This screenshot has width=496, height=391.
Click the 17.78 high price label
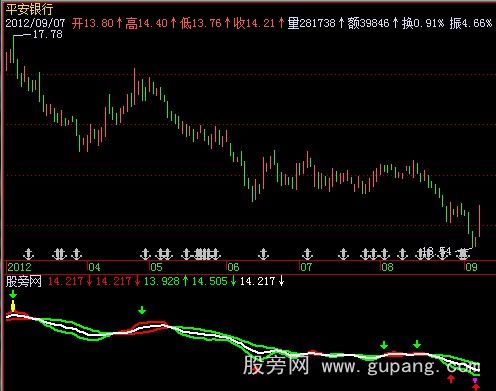[48, 34]
